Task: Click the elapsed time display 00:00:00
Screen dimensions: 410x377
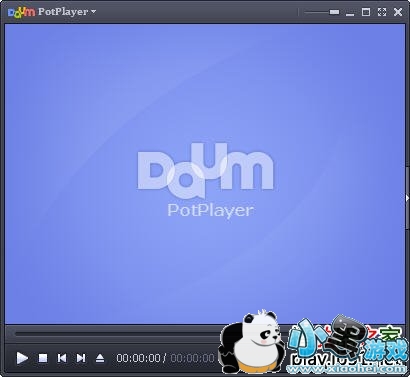Action: 138,358
